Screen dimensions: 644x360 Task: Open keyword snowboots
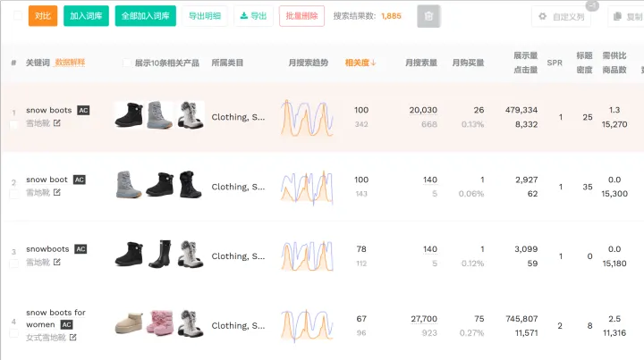[x=47, y=249]
